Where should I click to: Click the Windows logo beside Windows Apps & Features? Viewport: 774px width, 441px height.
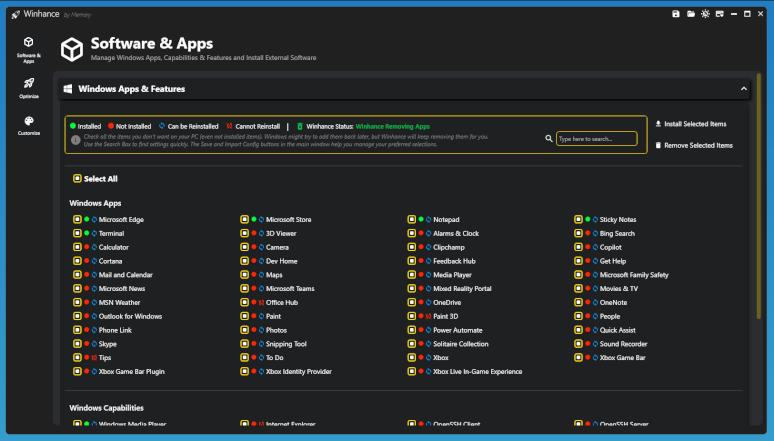pyautogui.click(x=68, y=89)
